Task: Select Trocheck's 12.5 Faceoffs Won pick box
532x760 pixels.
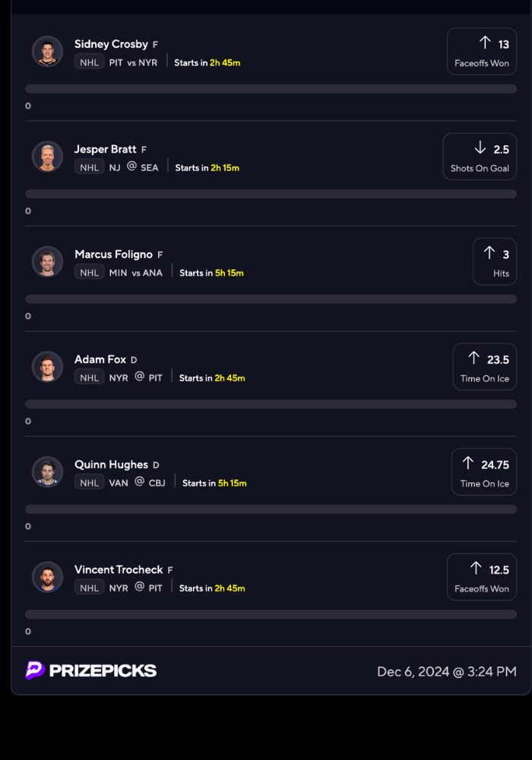Action: point(482,577)
